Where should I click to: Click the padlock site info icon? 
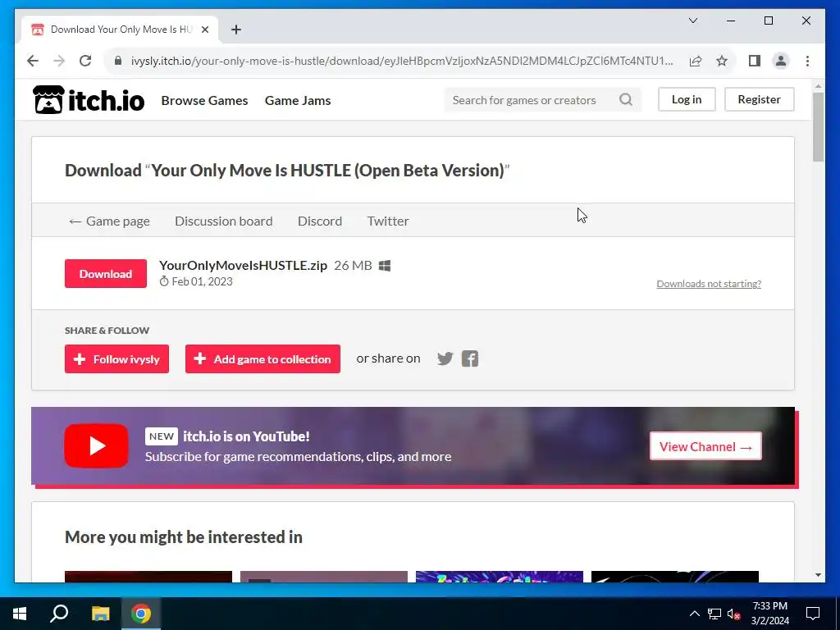[x=118, y=61]
